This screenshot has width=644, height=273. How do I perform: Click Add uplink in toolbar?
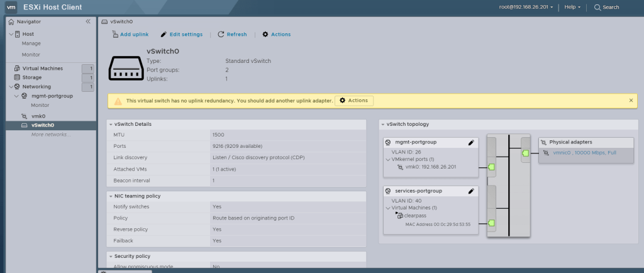[130, 35]
